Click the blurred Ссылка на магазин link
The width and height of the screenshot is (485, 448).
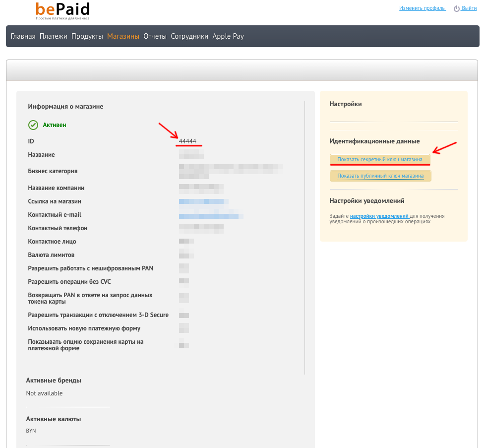[x=203, y=201]
